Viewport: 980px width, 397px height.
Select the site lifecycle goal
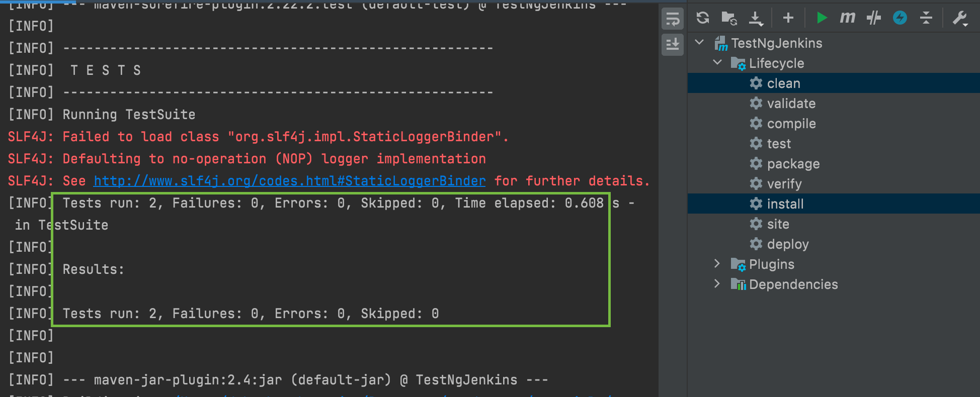[834, 224]
